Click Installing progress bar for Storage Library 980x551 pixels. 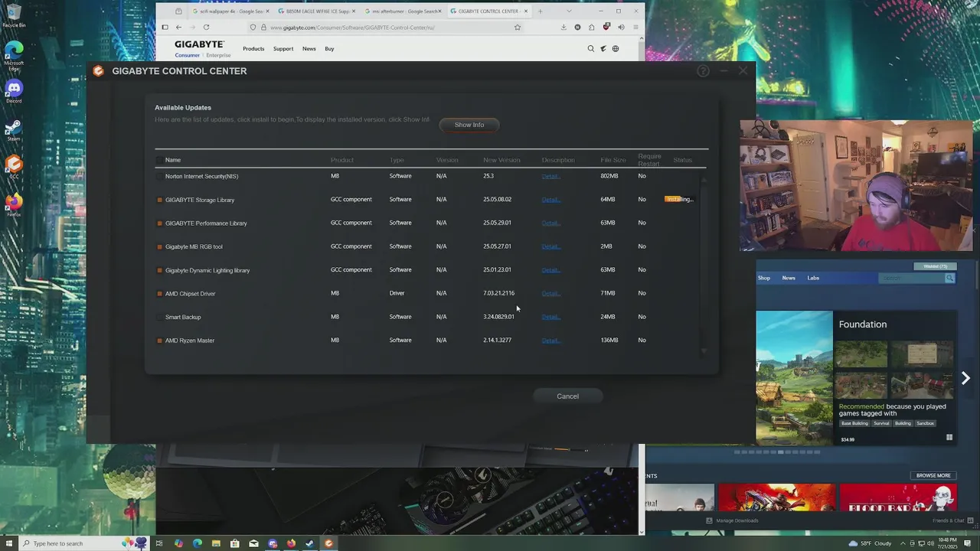(679, 200)
